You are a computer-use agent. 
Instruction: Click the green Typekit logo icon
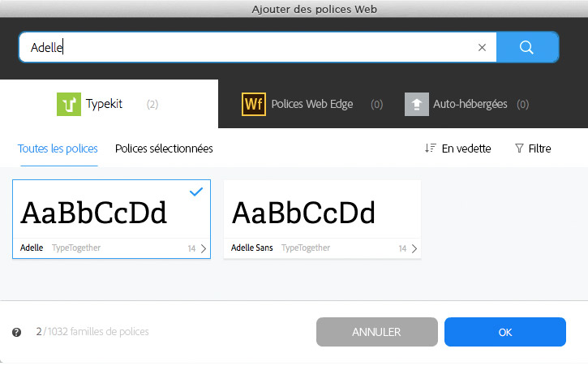pyautogui.click(x=69, y=104)
